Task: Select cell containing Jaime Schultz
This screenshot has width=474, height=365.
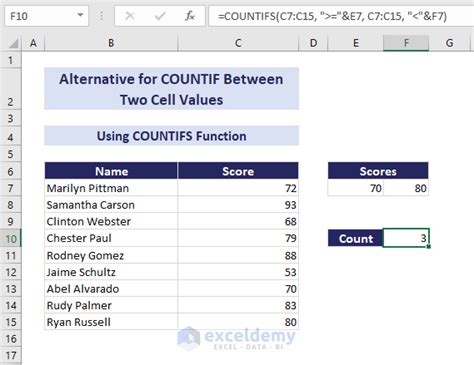Action: tap(111, 272)
